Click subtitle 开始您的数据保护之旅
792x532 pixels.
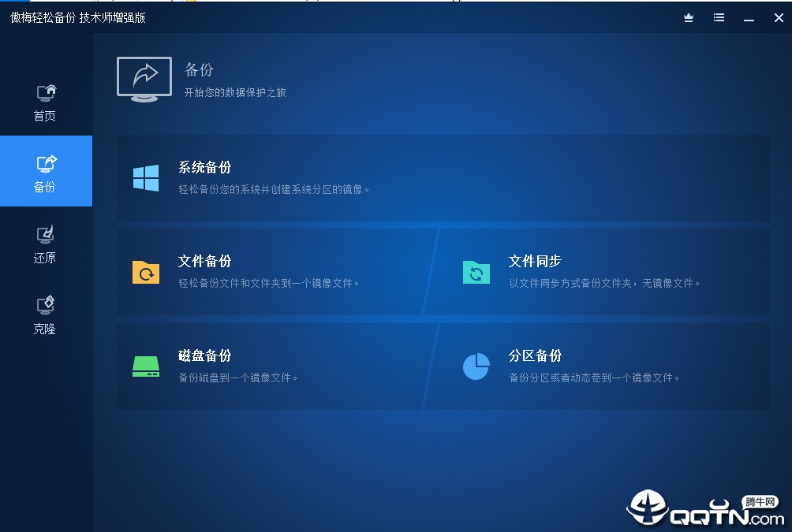coord(235,92)
